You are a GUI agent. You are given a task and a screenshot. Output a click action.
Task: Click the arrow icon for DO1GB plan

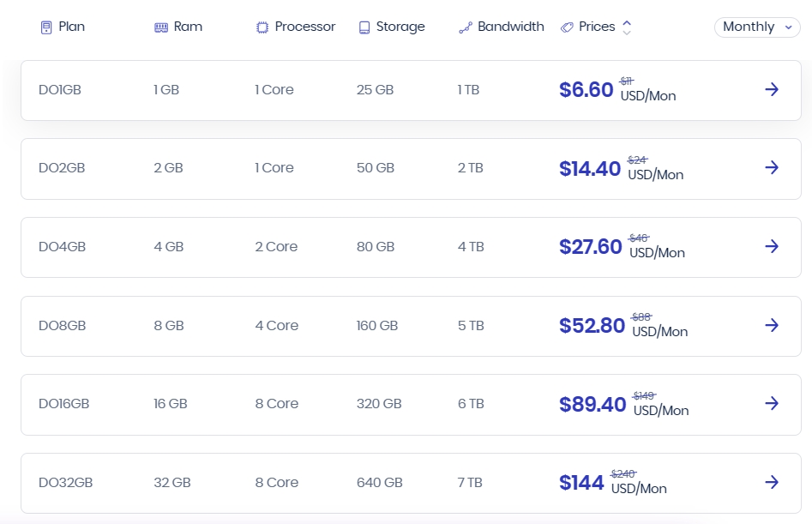pos(772,89)
